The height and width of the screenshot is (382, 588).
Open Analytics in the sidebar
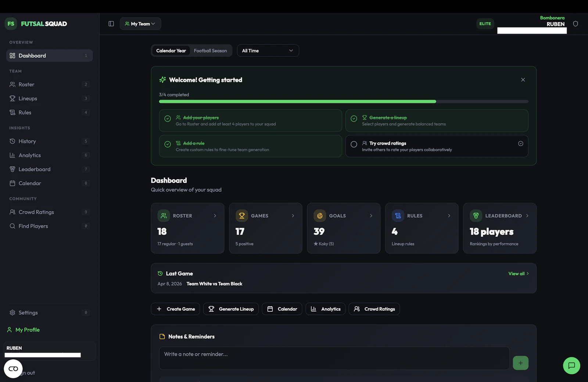click(50, 155)
